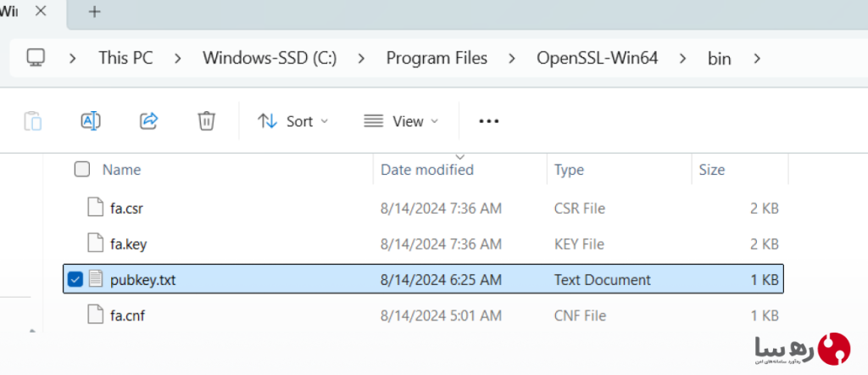Click the Delete trash icon
Viewport: 868px width, 375px height.
click(x=207, y=120)
